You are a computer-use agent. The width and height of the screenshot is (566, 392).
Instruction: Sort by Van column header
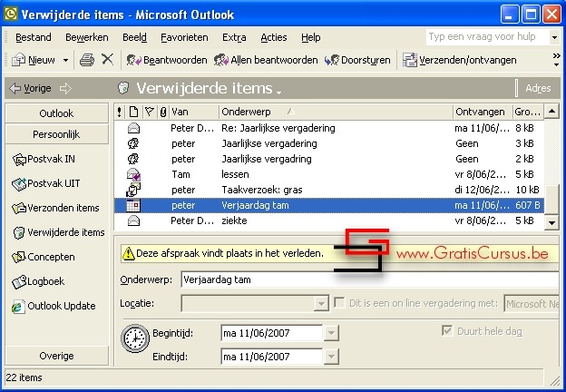(x=194, y=112)
